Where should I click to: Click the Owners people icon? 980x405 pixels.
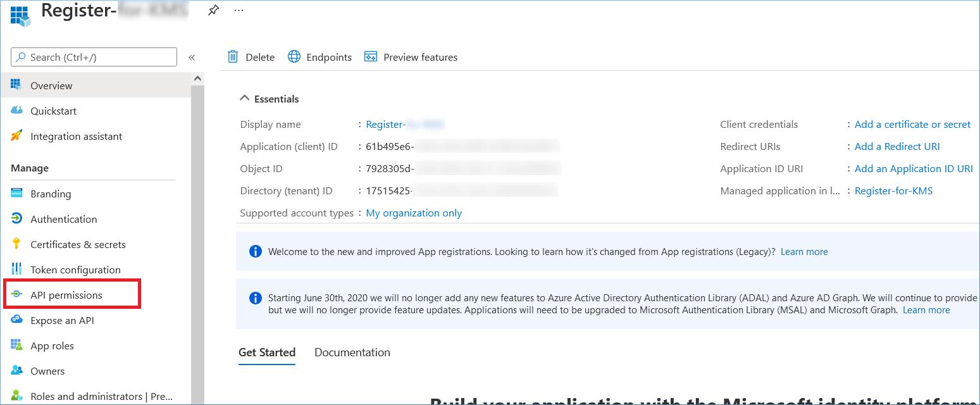(16, 371)
